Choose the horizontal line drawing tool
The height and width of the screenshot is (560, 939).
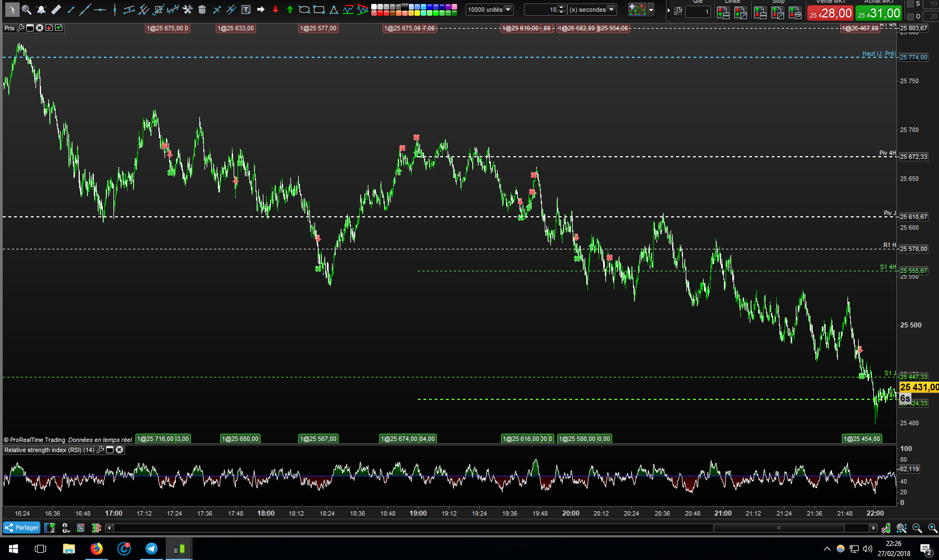(100, 10)
